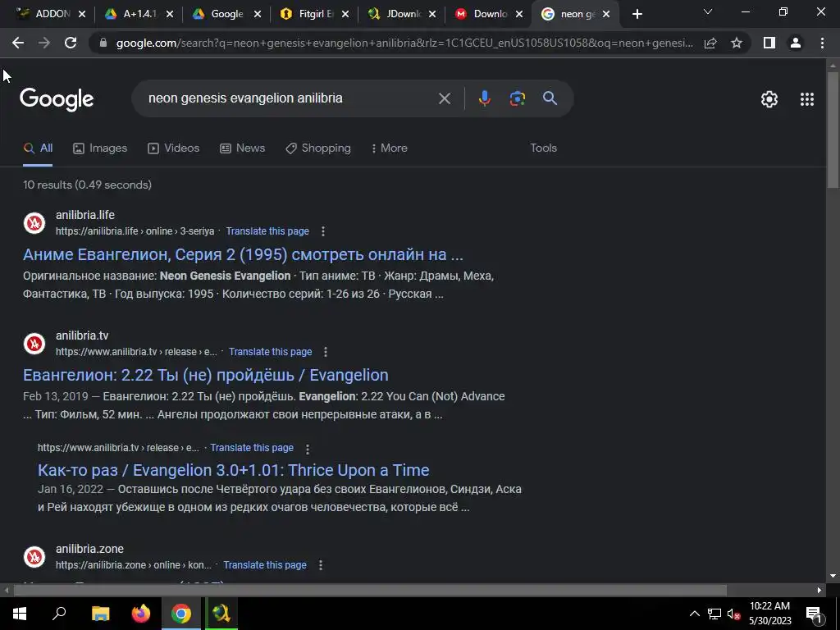
Task: Open the tab search chevron
Action: 708,11
